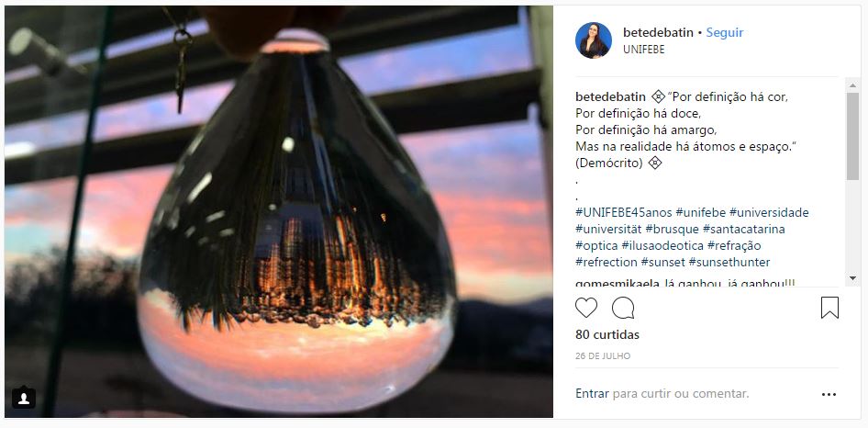Open comment speech bubble icon
The image size is (868, 428).
click(623, 308)
